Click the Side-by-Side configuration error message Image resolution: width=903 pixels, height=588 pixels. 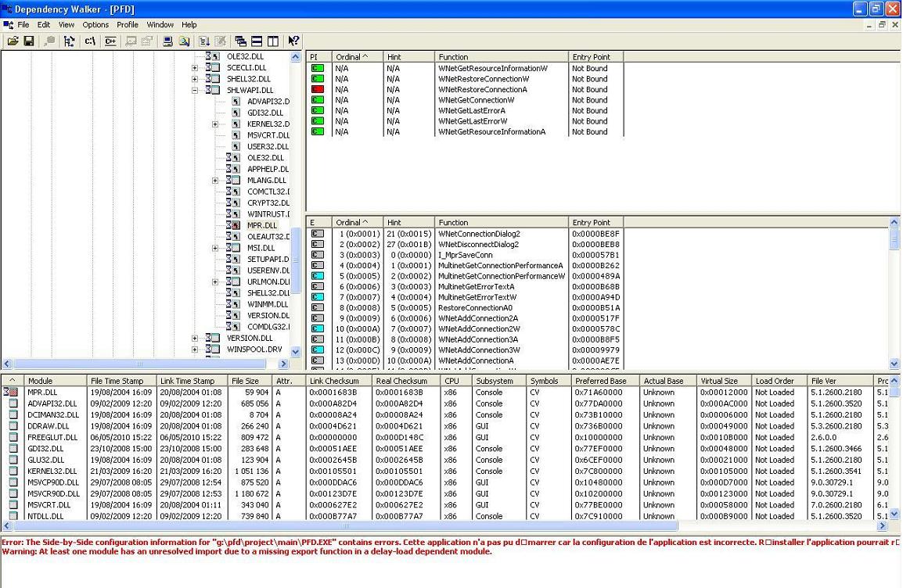451,542
